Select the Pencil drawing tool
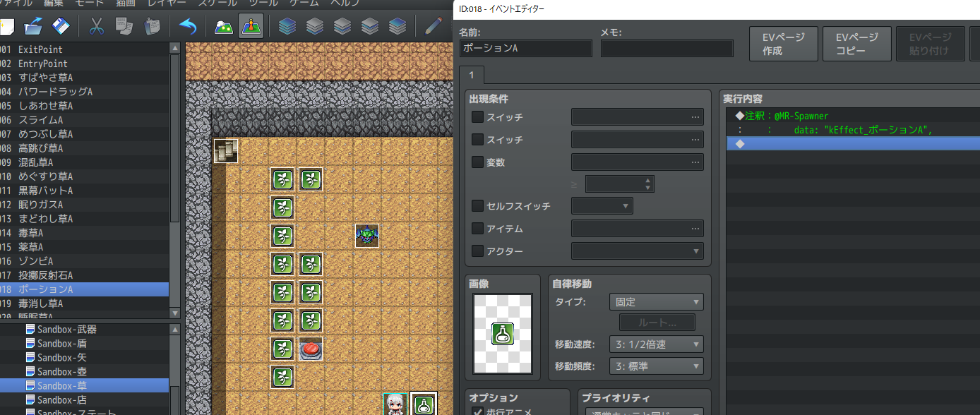This screenshot has width=980, height=415. (433, 26)
